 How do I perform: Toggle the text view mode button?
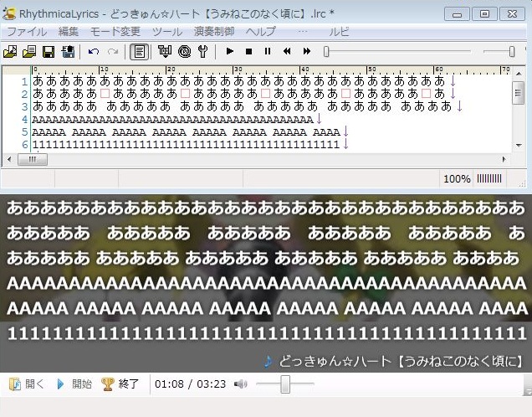139,52
